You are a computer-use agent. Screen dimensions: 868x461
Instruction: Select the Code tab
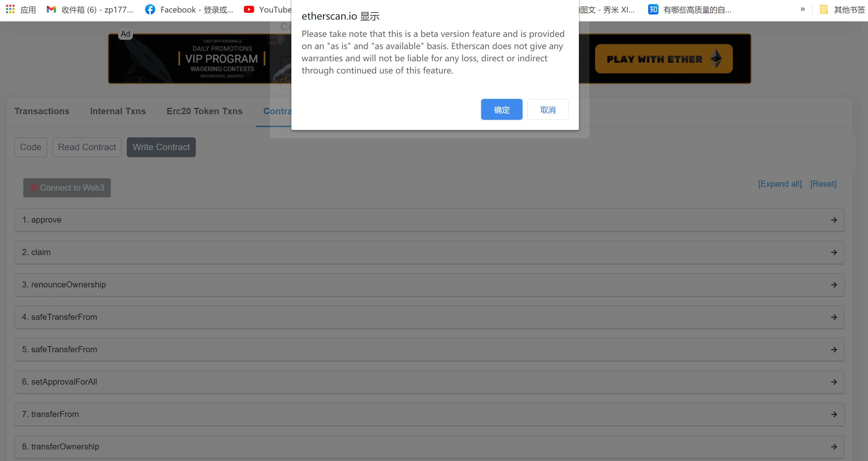tap(31, 147)
